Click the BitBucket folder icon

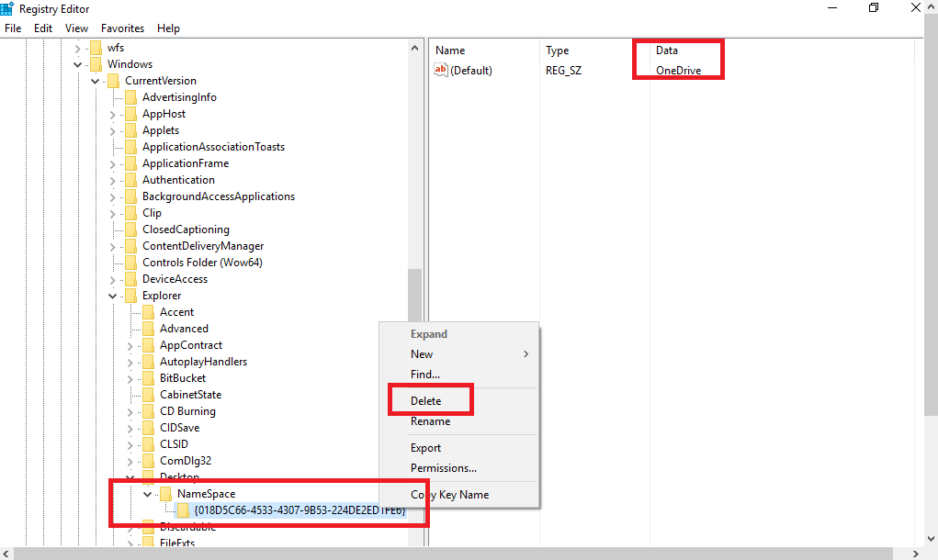point(150,377)
